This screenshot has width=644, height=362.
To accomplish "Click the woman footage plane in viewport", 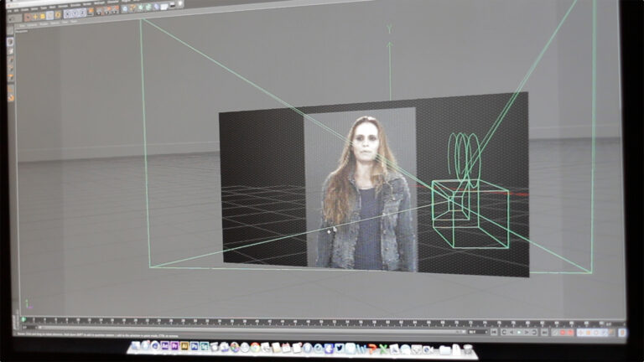I will [x=362, y=193].
